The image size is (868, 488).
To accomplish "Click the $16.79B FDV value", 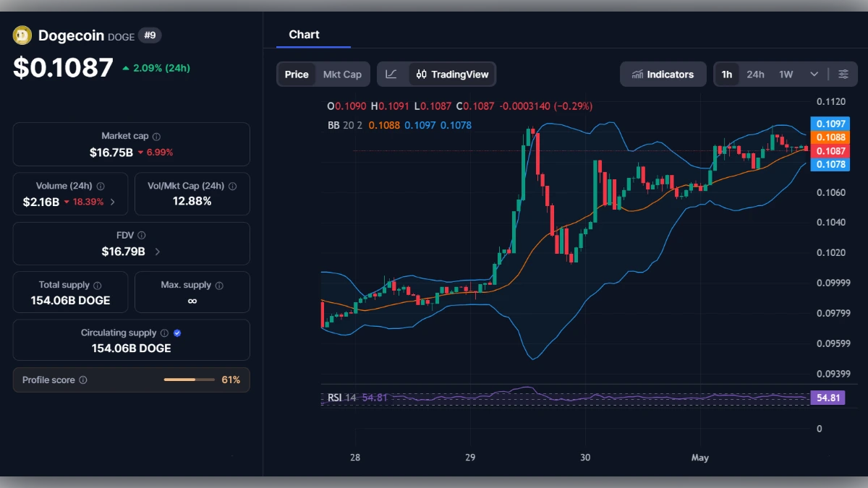I will point(124,252).
